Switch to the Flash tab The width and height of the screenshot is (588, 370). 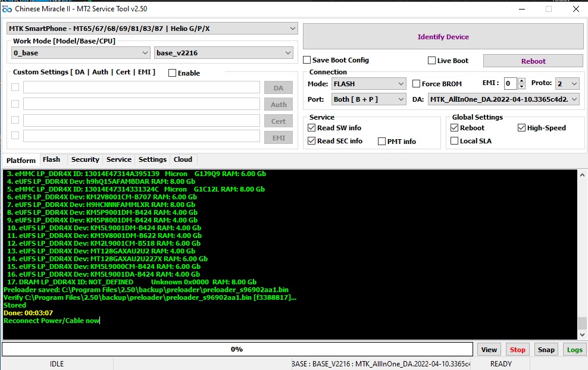tap(51, 159)
